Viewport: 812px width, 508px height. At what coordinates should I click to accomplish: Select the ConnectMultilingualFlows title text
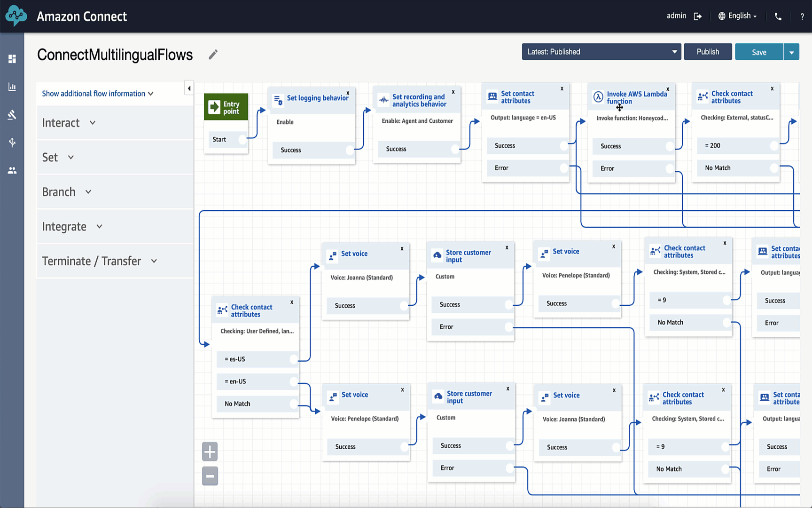point(115,55)
